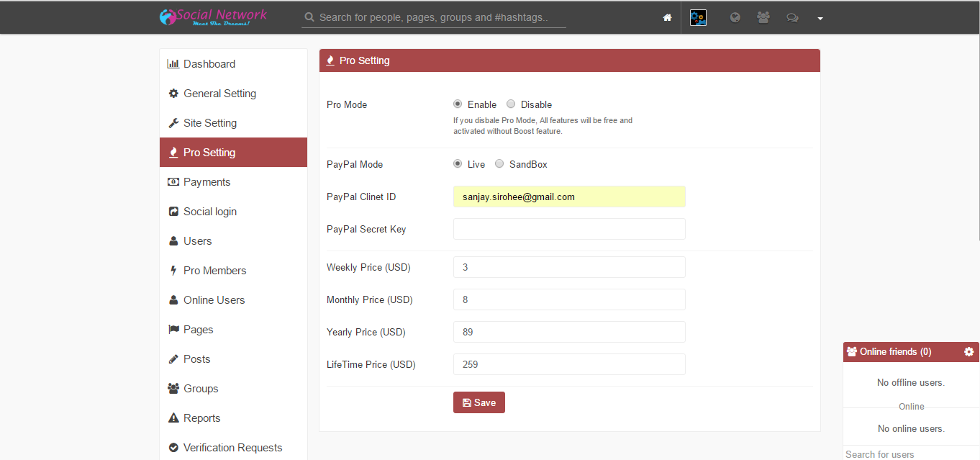The width and height of the screenshot is (980, 460).
Task: Select the Enable Pro Mode radio button
Action: click(x=458, y=104)
